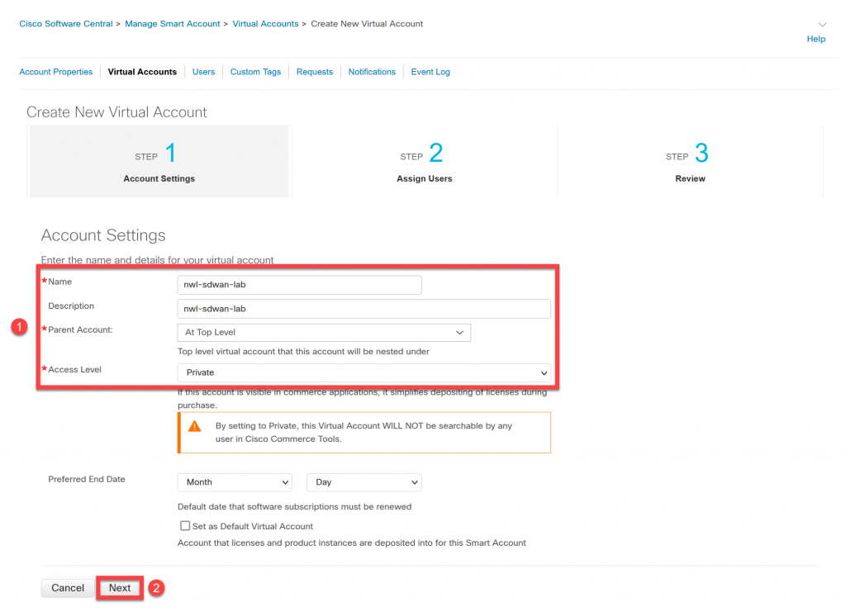Open the Month dropdown under Preferred End Date

point(235,482)
